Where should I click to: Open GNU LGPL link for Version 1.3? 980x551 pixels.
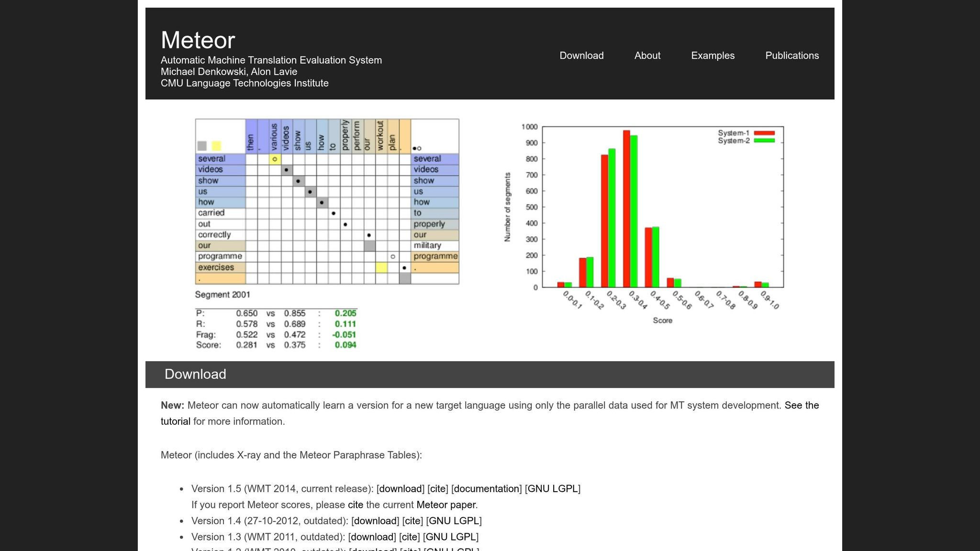[x=450, y=537]
